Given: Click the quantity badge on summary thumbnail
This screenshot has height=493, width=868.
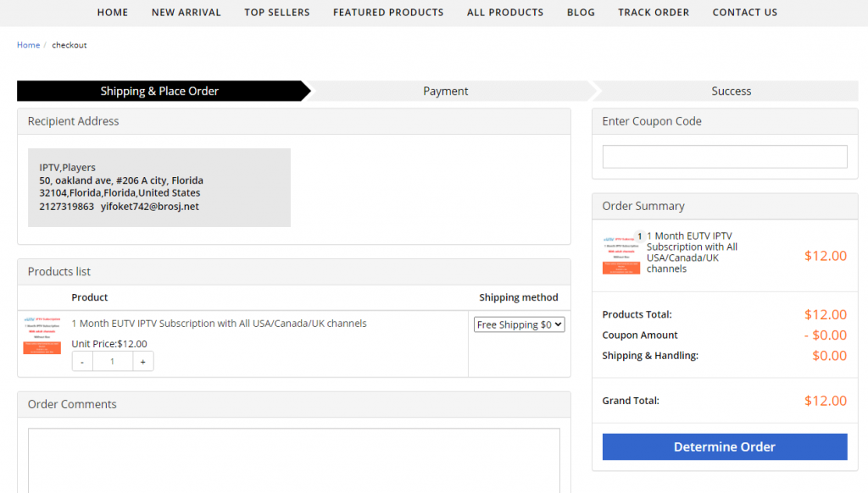Looking at the screenshot, I should [x=639, y=236].
